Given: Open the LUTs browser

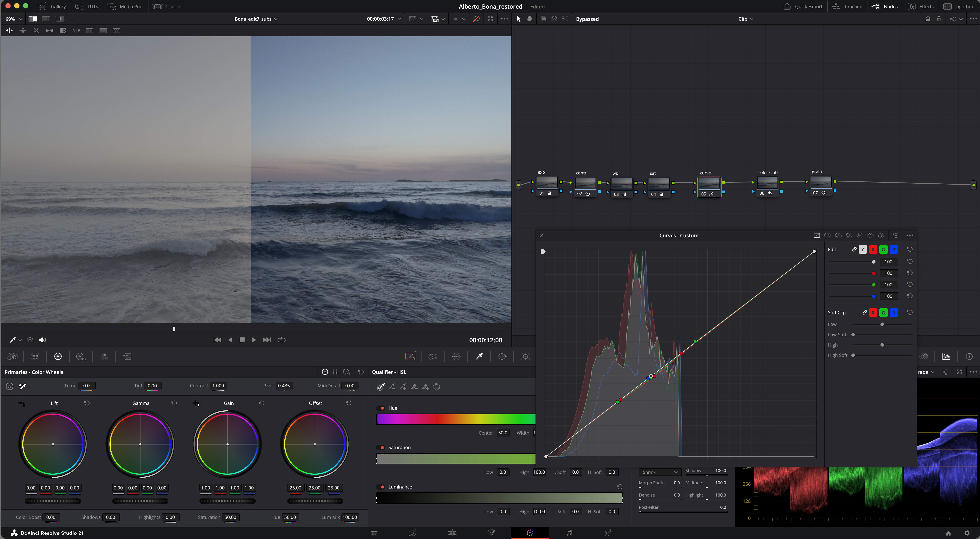Looking at the screenshot, I should coord(87,7).
